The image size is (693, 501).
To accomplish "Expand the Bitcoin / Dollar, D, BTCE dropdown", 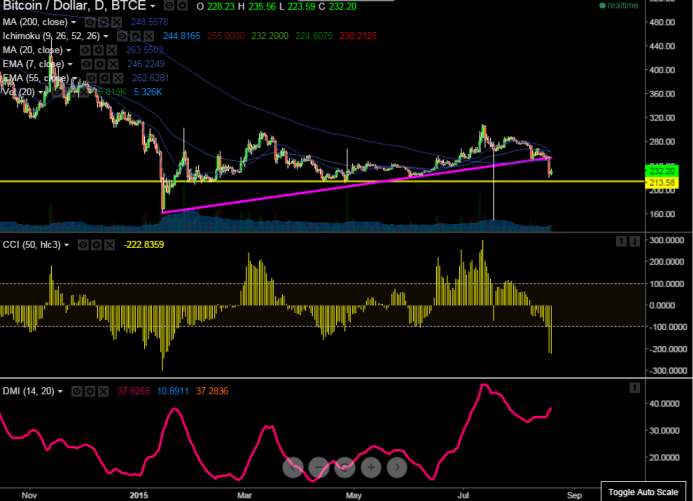I will (152, 6).
